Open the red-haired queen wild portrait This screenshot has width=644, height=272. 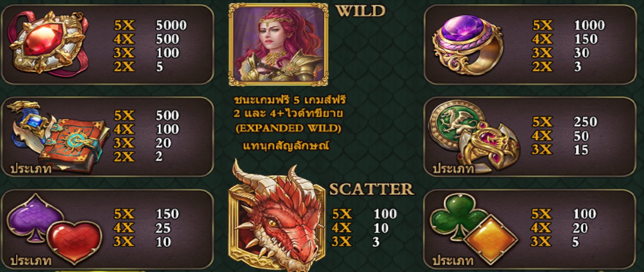278,44
